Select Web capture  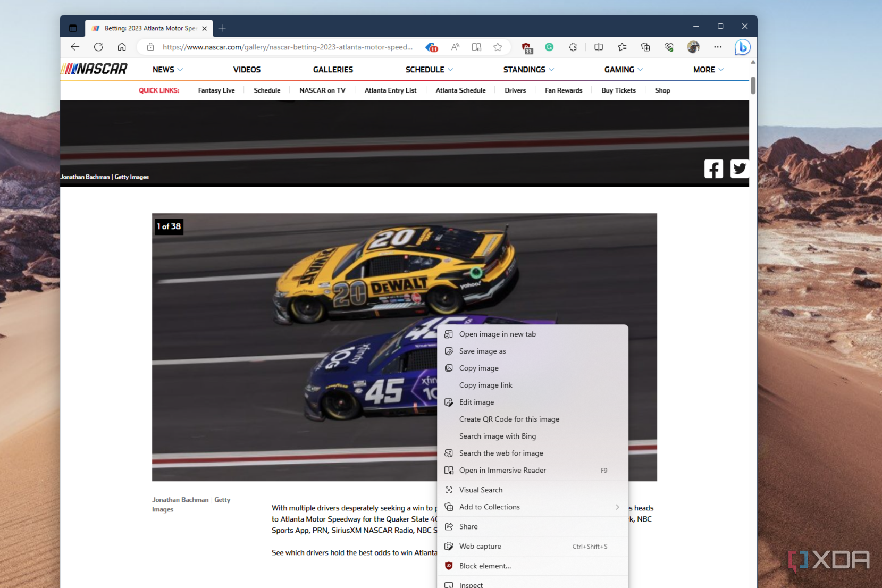533,547
